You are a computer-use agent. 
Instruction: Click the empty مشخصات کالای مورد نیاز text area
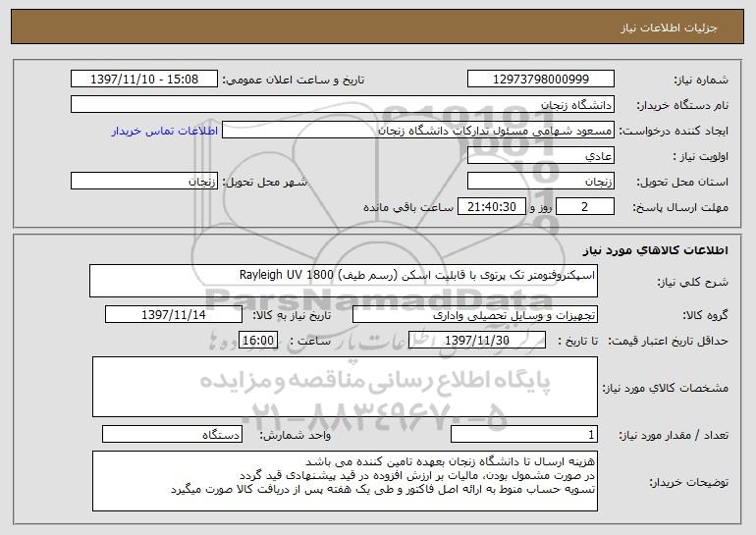coord(345,387)
